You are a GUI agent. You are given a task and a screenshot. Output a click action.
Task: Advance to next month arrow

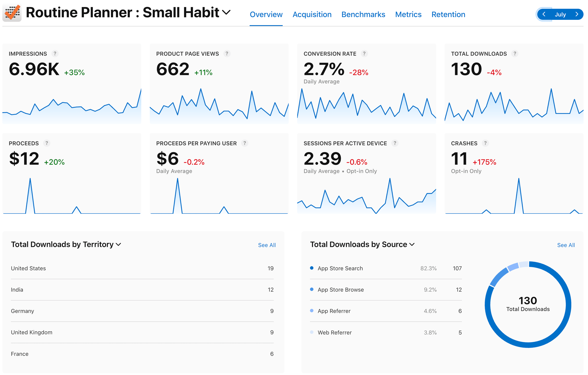pyautogui.click(x=577, y=14)
